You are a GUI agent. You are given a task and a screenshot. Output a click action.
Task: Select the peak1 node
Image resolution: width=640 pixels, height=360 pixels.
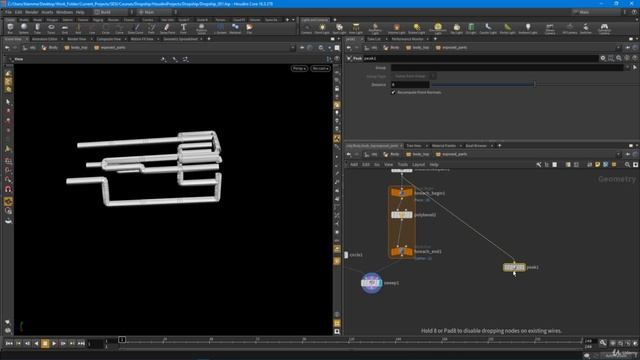point(514,267)
